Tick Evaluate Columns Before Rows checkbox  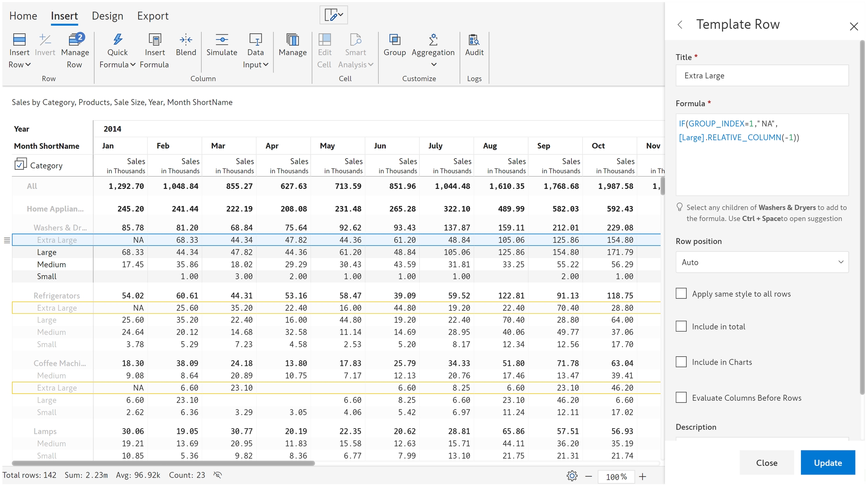681,397
